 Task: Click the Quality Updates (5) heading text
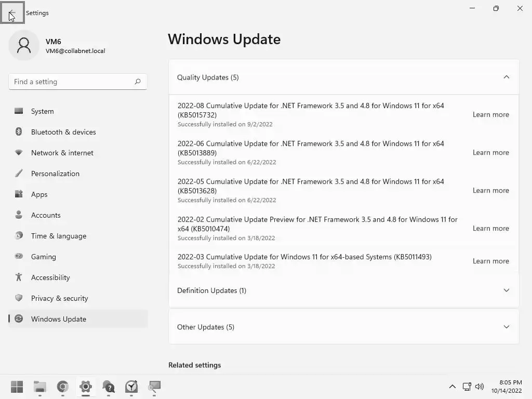[208, 77]
